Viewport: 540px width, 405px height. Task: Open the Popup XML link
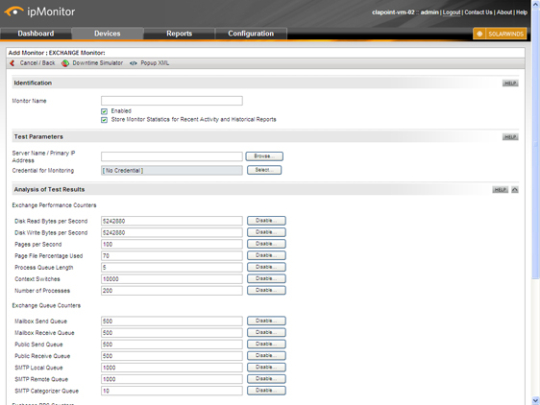coord(155,63)
